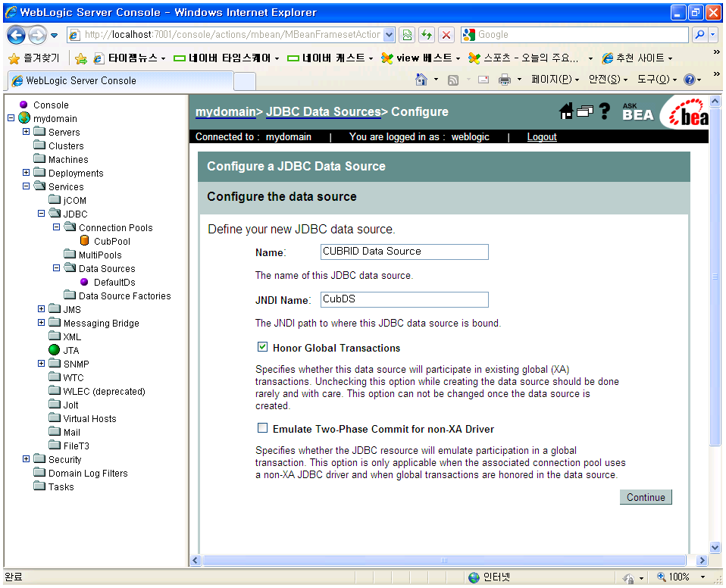Image resolution: width=726 pixels, height=588 pixels.
Task: Follow the mydomain breadcrumb link
Action: (x=226, y=111)
